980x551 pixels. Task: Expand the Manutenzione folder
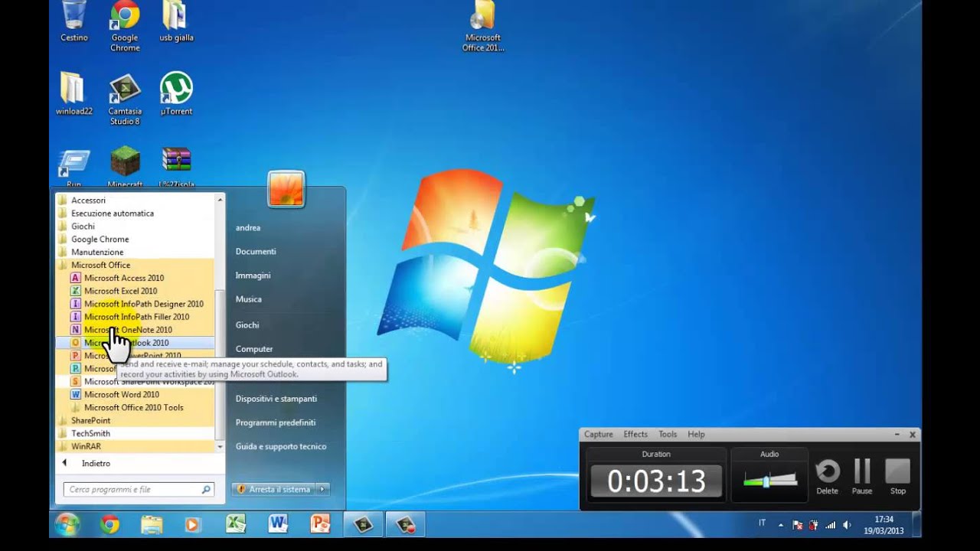(x=97, y=252)
